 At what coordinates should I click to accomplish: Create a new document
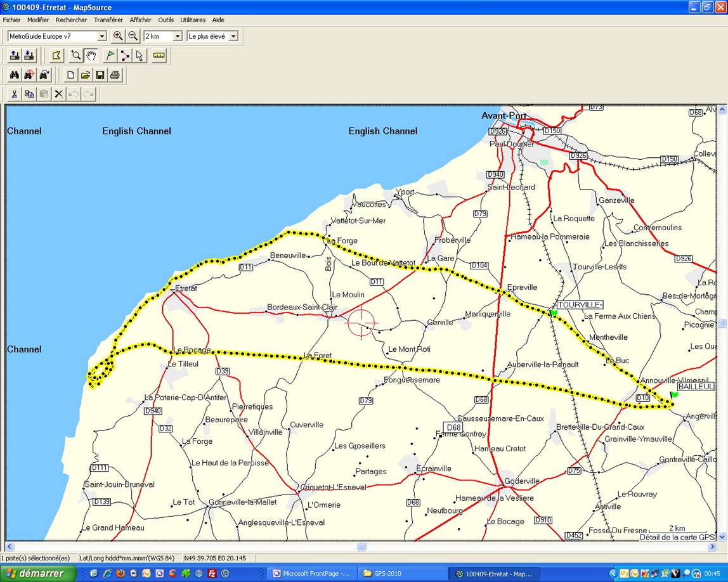click(70, 75)
